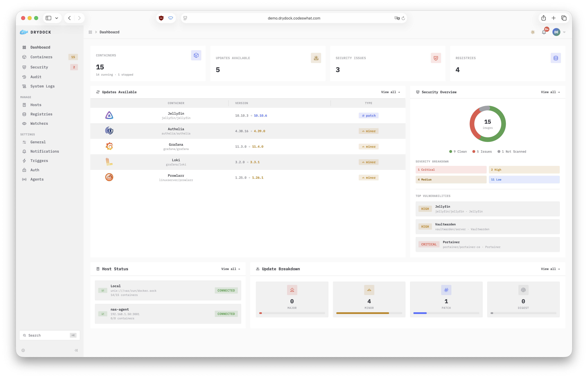This screenshot has height=378, width=588.
Task: Toggle the checkbox next to nas-agent host
Action: [103, 314]
